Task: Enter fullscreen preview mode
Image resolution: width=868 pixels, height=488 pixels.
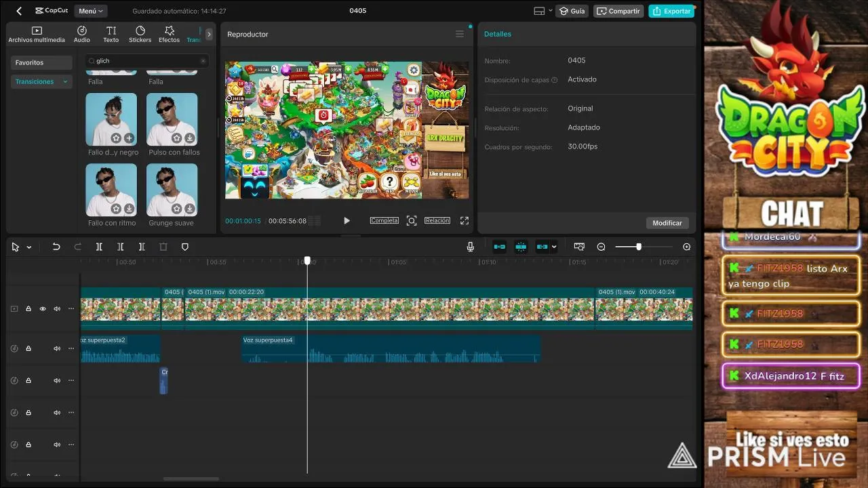Action: coord(465,221)
